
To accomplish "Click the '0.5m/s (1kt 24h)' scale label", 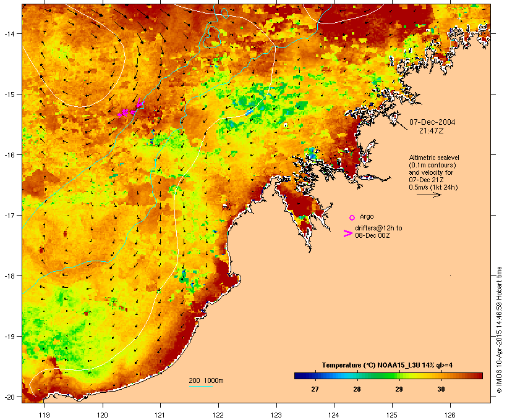I will [x=433, y=187].
